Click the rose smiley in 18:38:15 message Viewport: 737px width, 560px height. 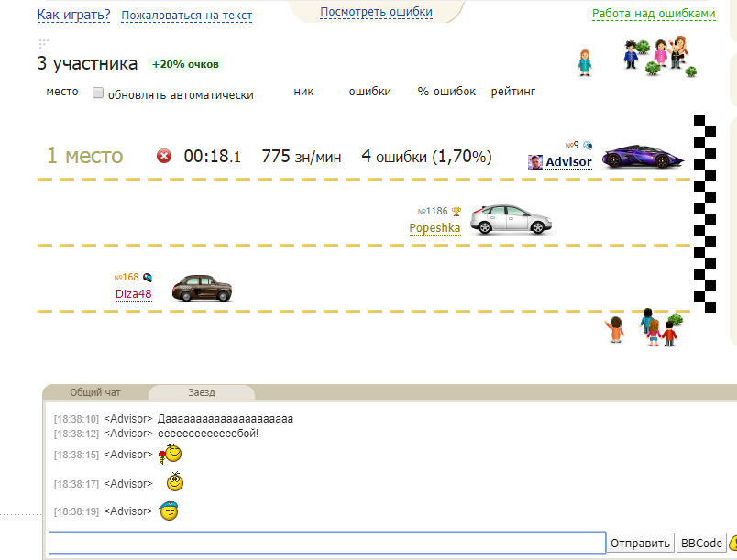[x=170, y=454]
